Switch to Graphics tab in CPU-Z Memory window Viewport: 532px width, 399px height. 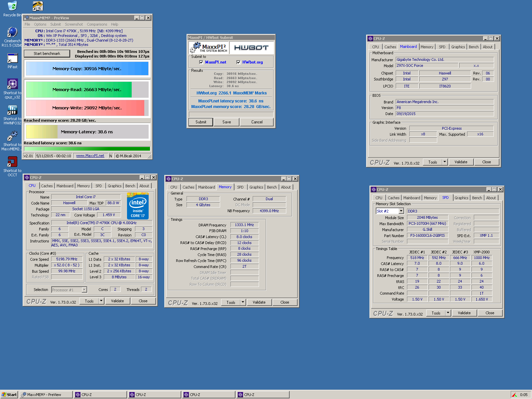click(256, 187)
